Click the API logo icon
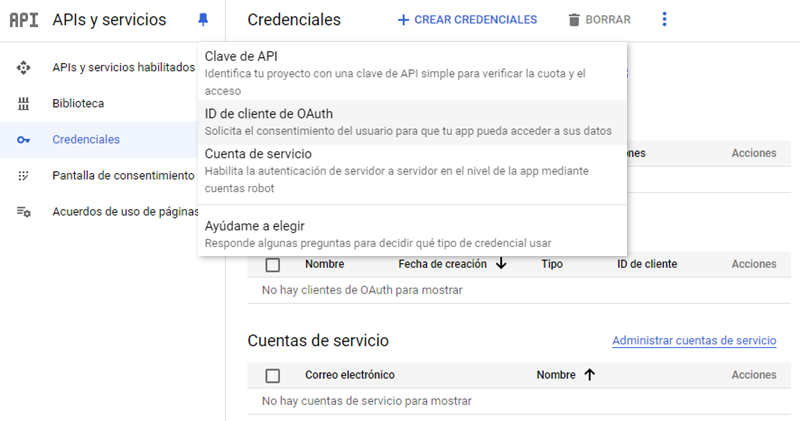The height and width of the screenshot is (421, 800). coord(24,20)
